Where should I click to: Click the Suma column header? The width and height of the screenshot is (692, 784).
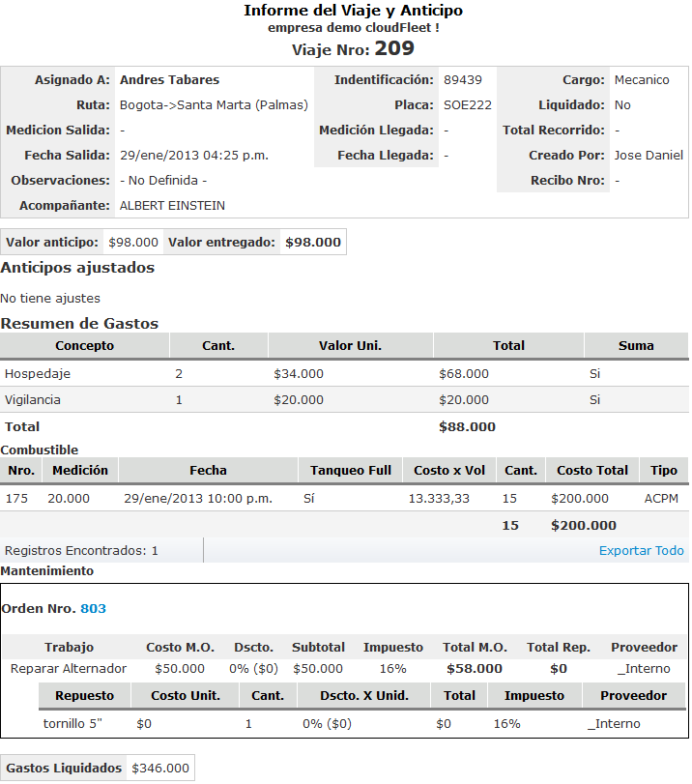tap(636, 346)
